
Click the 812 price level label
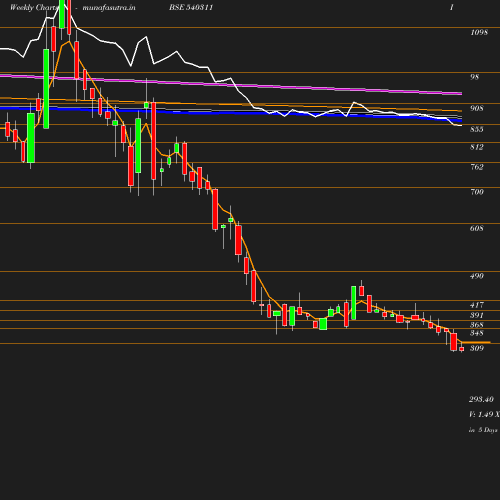click(x=477, y=147)
